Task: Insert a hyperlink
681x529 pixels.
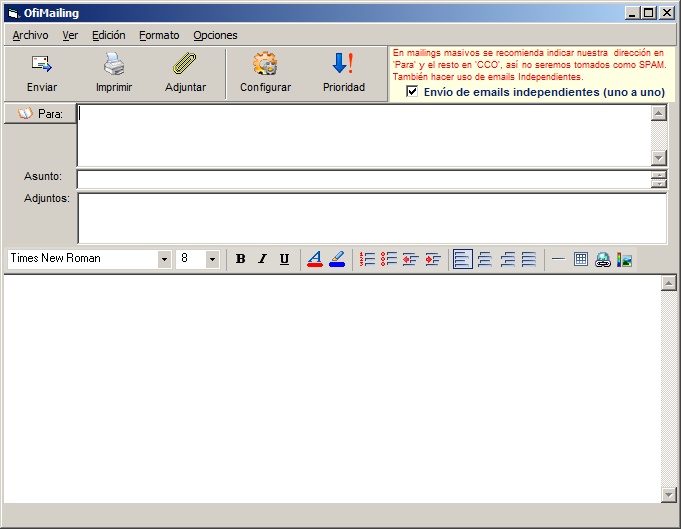Action: [x=602, y=260]
